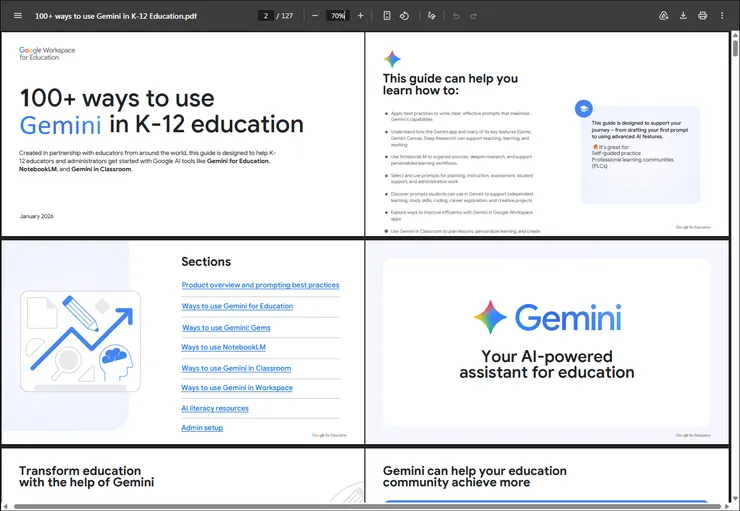Select the 70% zoom level field
This screenshot has width=740, height=511.
click(337, 16)
